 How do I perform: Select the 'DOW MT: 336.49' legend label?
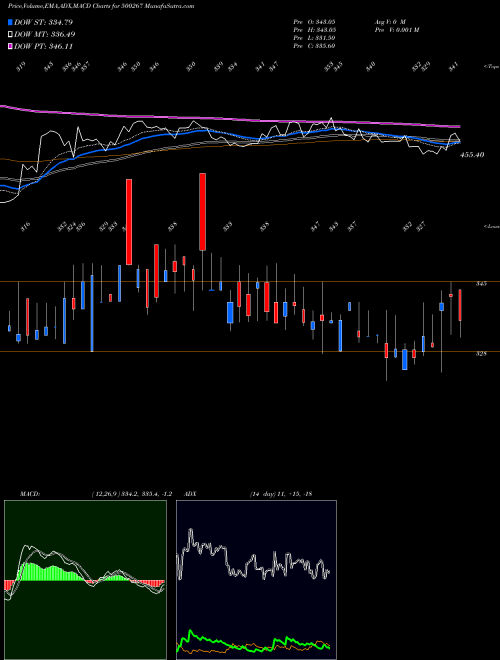tap(45, 35)
